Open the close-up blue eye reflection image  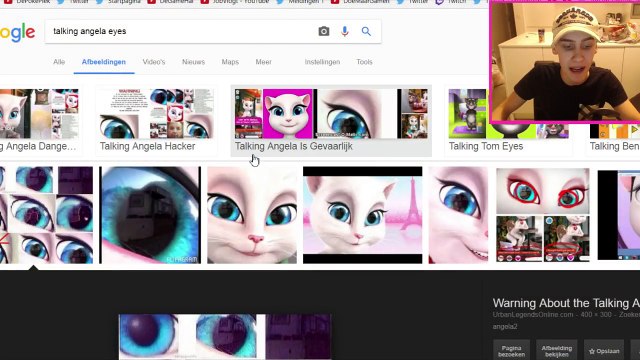[x=150, y=215]
